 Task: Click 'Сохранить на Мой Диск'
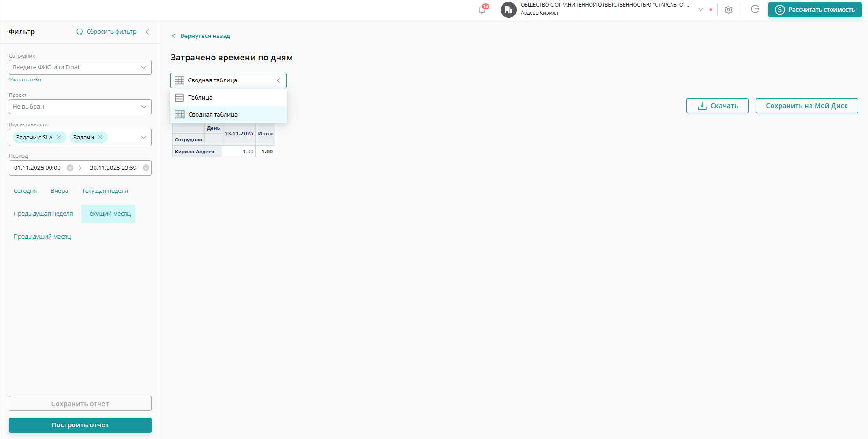[x=807, y=106]
